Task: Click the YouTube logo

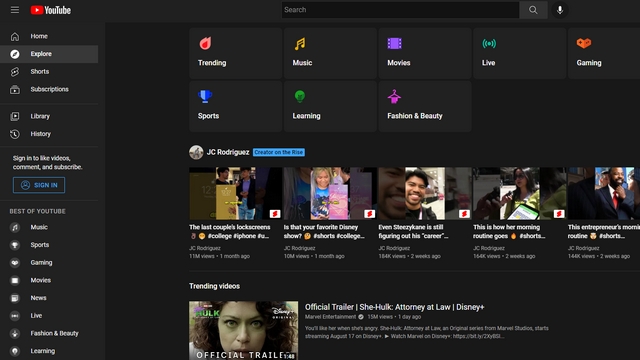Action: (x=51, y=10)
